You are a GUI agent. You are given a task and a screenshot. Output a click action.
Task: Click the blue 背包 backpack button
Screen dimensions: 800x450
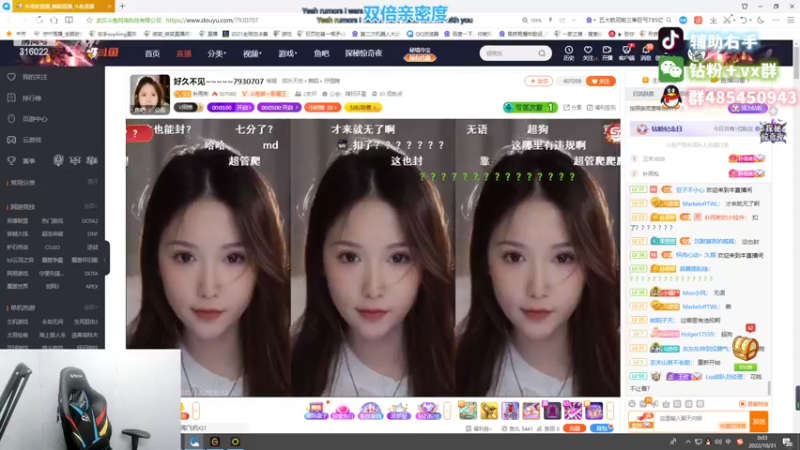point(602,428)
